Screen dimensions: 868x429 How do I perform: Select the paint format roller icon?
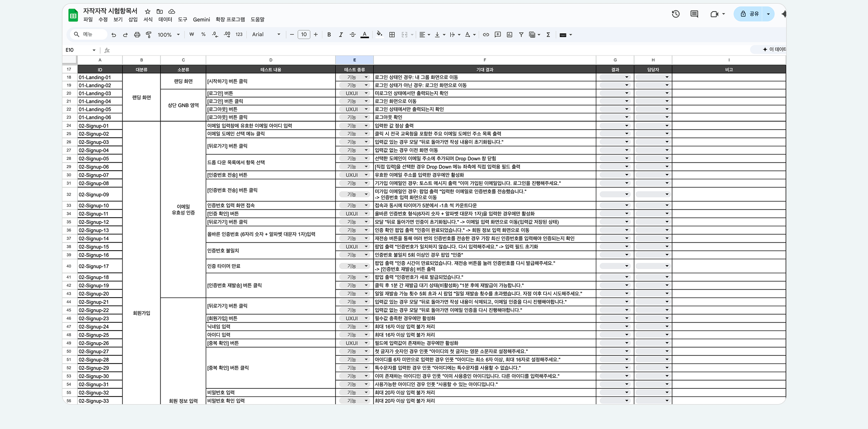point(149,35)
